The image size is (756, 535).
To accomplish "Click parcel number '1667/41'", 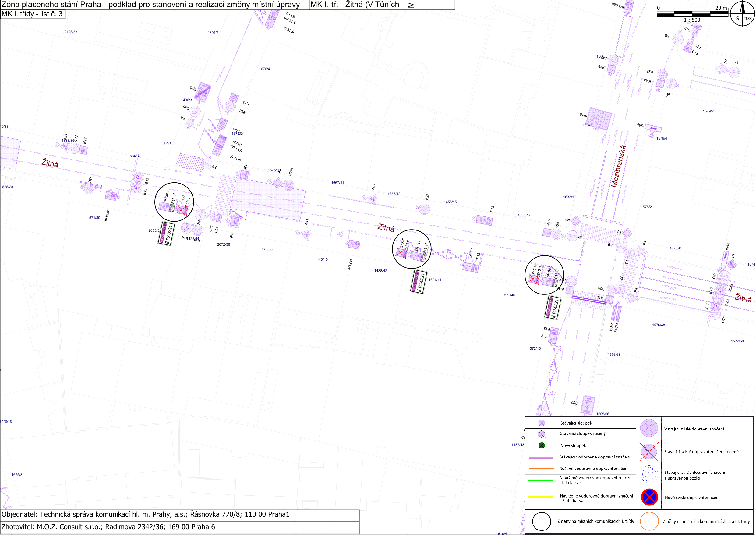I will coord(338,183).
